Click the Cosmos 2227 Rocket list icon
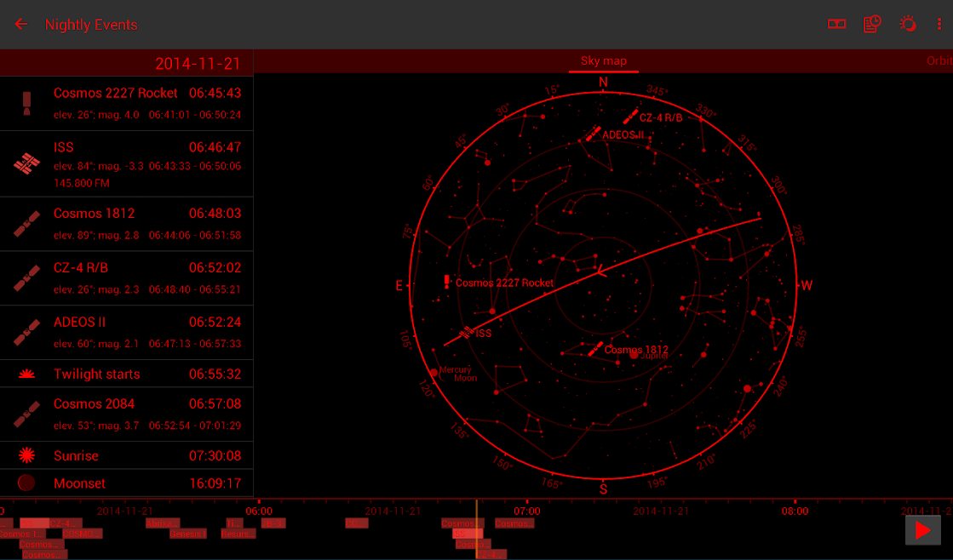 click(x=26, y=103)
